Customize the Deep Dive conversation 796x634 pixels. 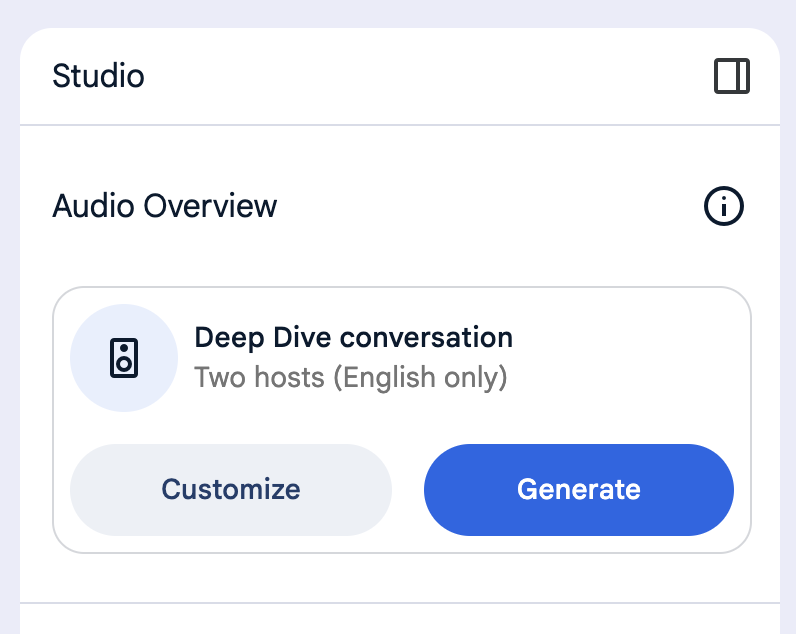(x=231, y=490)
